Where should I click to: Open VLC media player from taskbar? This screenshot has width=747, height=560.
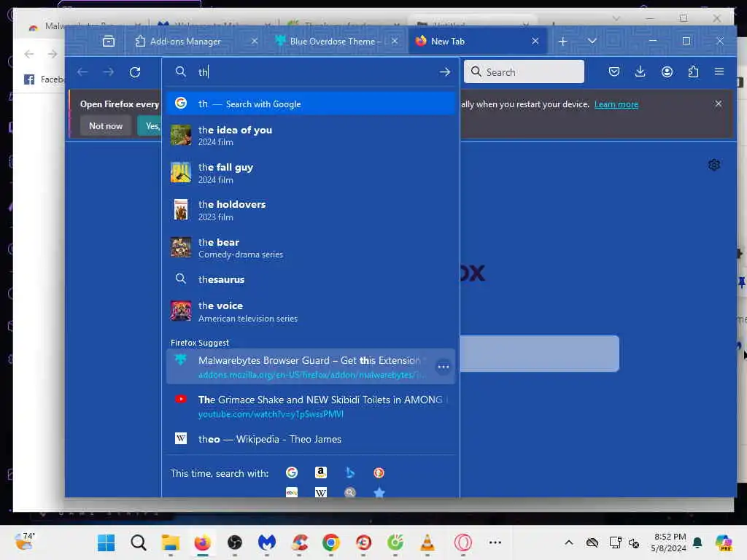[427, 542]
